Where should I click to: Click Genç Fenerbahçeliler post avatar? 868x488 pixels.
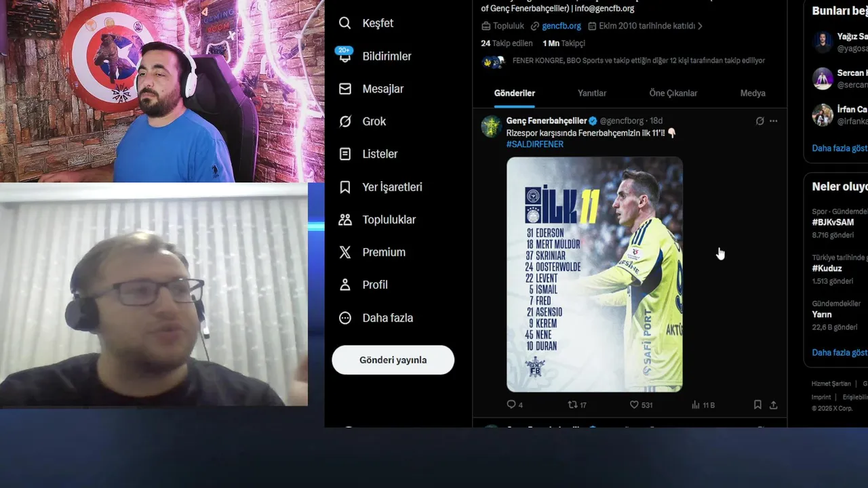491,127
